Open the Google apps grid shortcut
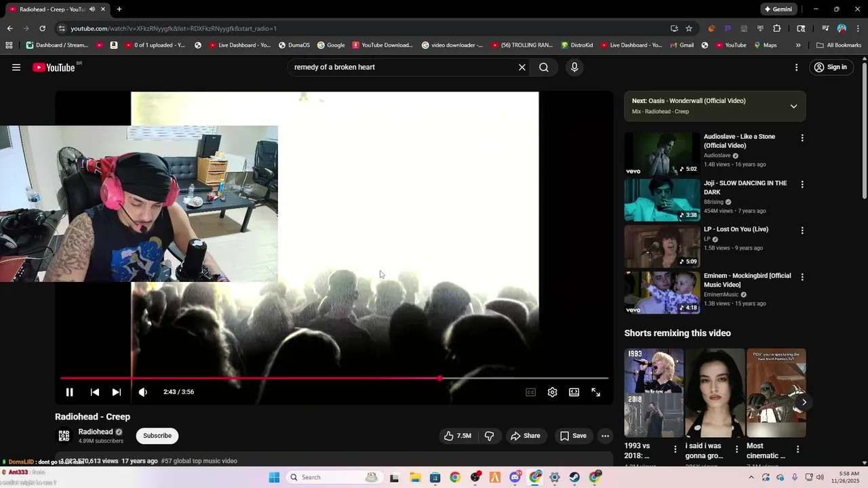 [9, 45]
